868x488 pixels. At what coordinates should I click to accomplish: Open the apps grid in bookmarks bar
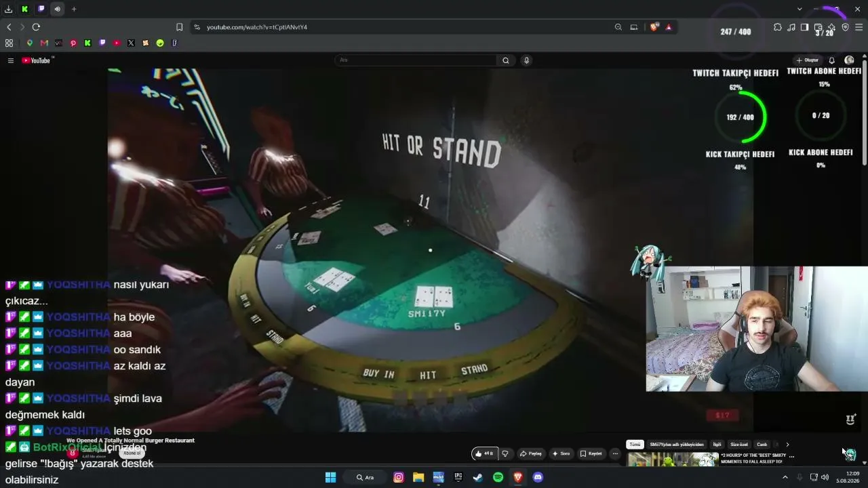9,43
